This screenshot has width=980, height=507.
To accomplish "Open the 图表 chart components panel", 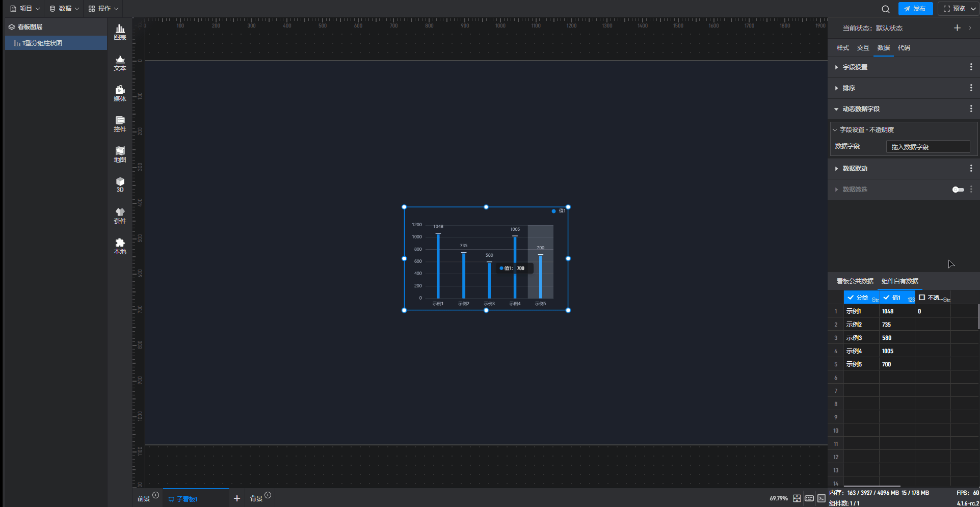I will (x=120, y=32).
